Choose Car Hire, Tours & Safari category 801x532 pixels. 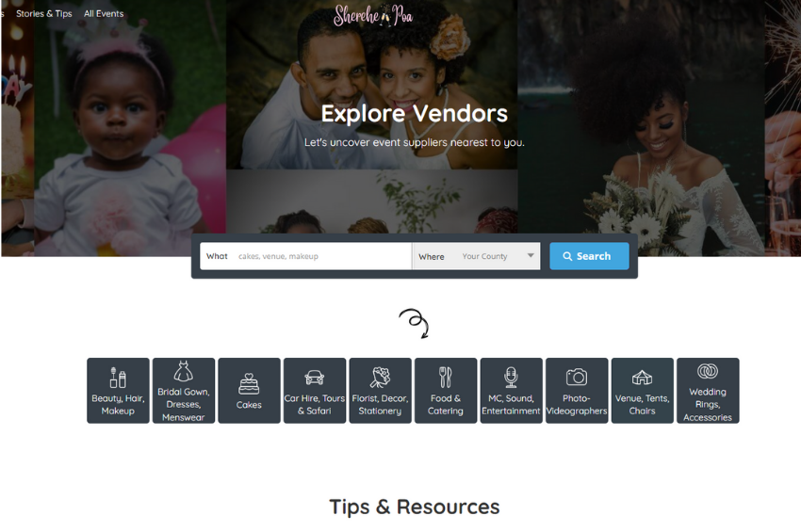click(x=315, y=391)
